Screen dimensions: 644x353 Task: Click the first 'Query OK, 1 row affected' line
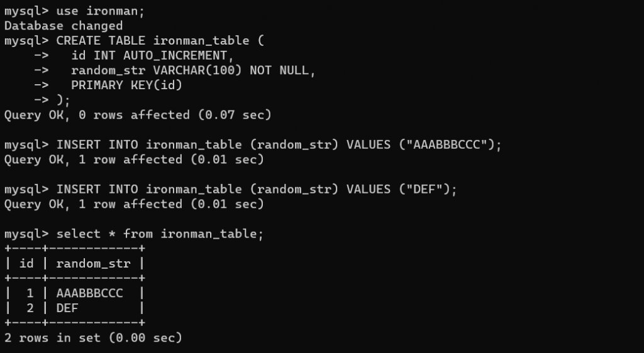click(x=134, y=160)
